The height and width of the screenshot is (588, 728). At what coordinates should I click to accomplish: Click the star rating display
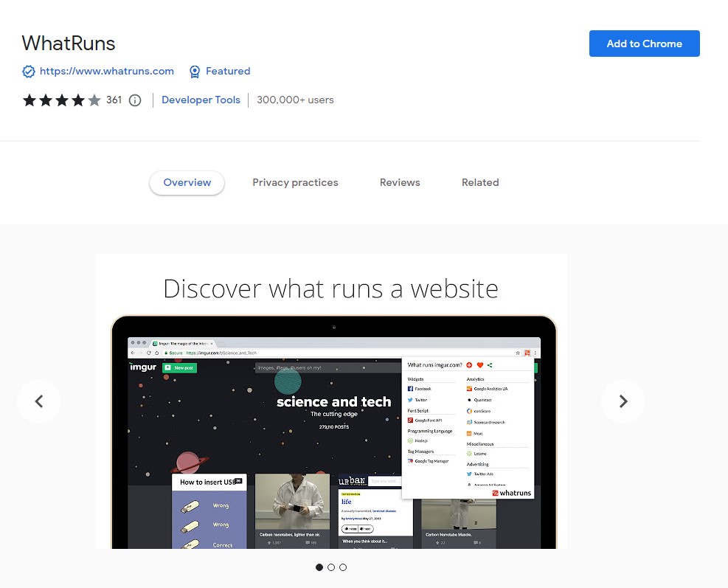click(x=62, y=100)
